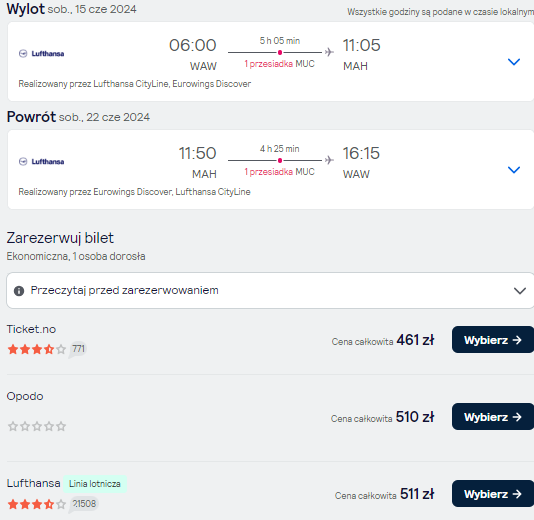The height and width of the screenshot is (520, 534).
Task: Open Ticket.no 771 reviews bubble
Action: [78, 349]
